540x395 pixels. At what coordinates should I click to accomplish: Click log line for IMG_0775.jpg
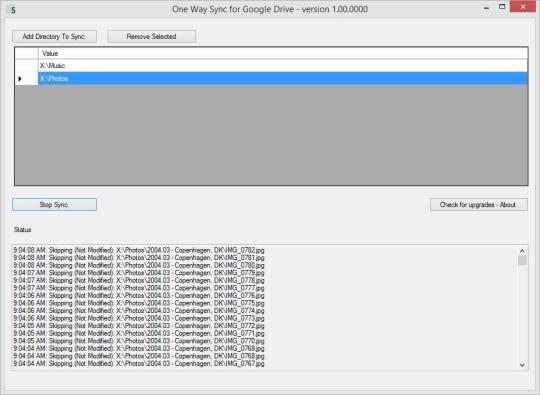(x=139, y=303)
